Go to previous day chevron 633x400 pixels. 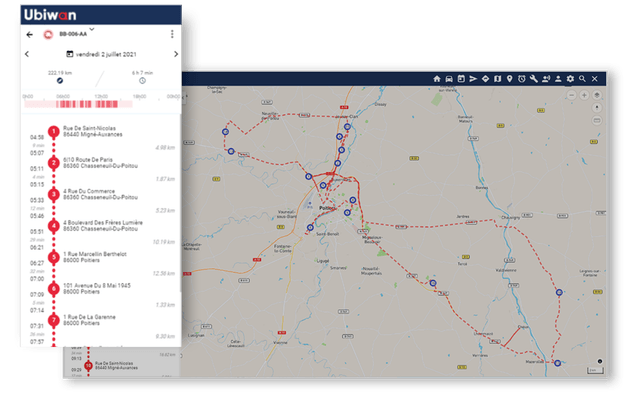coord(27,54)
